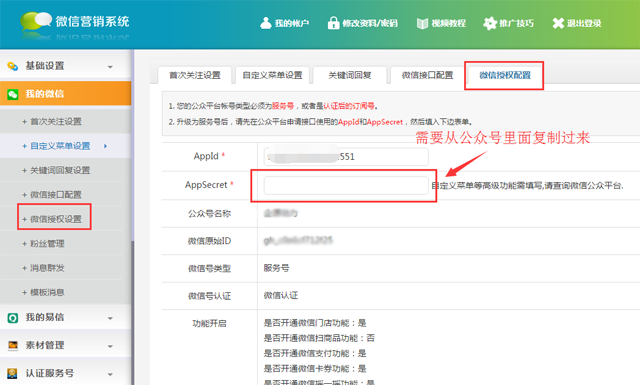Screen dimensions: 640x385
Task: Open 自定义菜单设置 in the sidebar
Action: point(60,146)
